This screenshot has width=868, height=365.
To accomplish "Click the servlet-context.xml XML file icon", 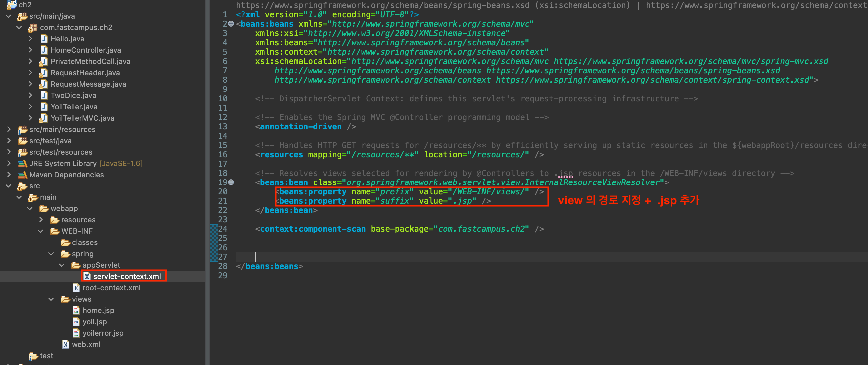I will tap(87, 276).
